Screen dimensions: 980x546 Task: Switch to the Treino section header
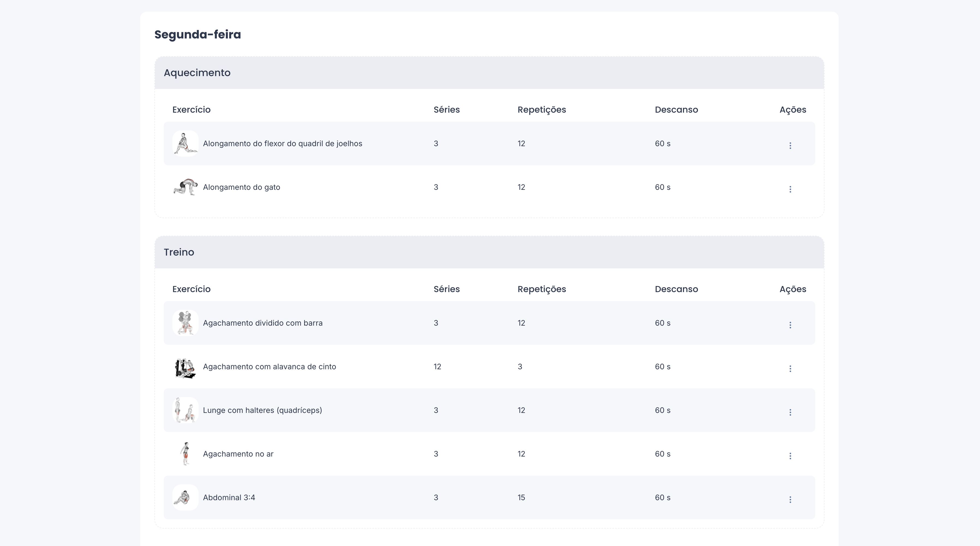[x=179, y=252]
